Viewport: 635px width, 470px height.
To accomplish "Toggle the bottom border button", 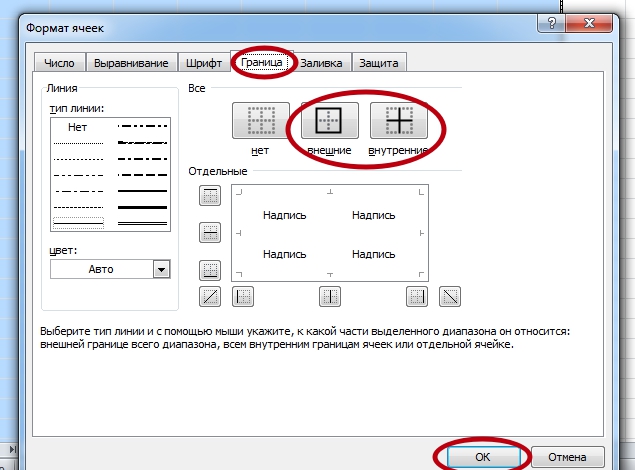I will tap(210, 270).
